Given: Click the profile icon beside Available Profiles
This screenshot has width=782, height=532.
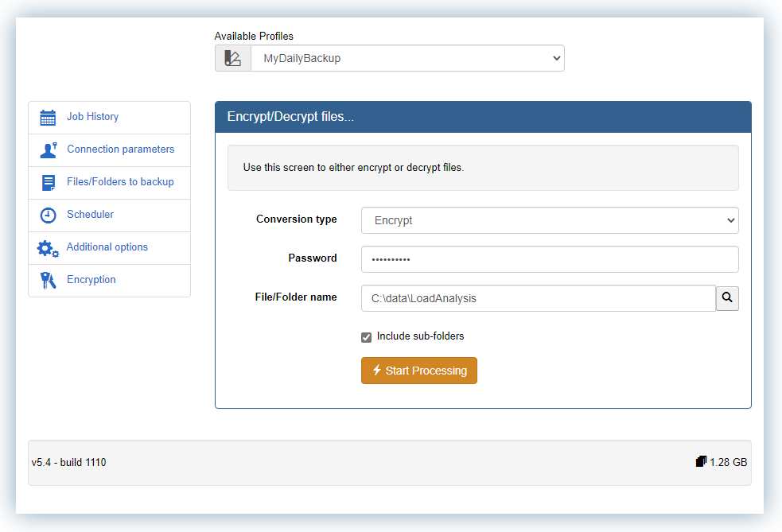Looking at the screenshot, I should pyautogui.click(x=232, y=57).
